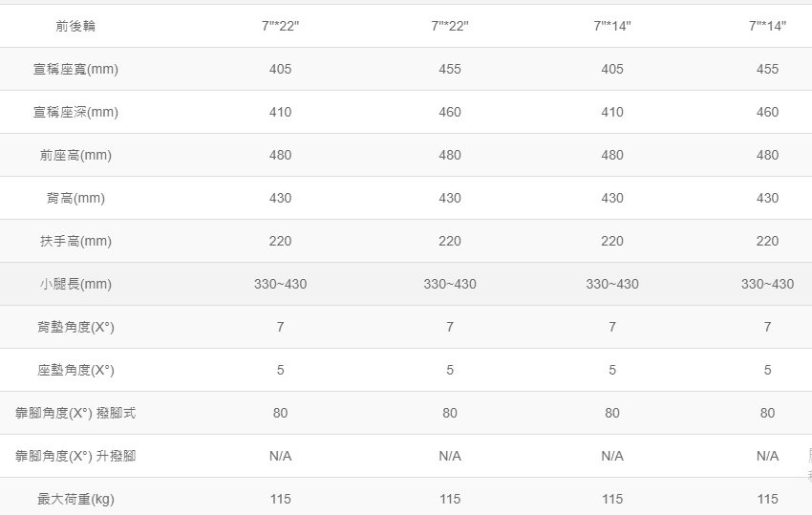
Task: Click the first N/A in 升撥腳 row
Action: pos(280,456)
